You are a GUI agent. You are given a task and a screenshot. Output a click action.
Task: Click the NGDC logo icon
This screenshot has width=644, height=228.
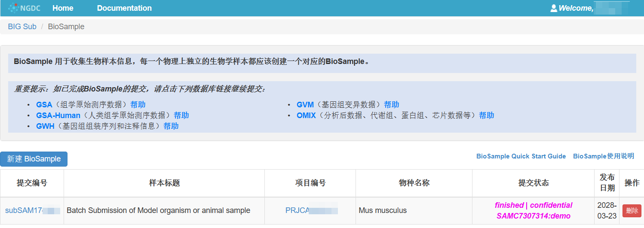(x=14, y=8)
